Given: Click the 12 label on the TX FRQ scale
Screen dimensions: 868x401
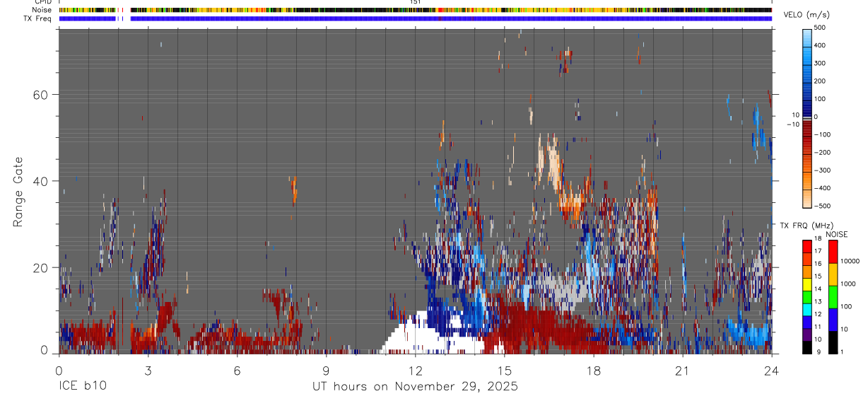Looking at the screenshot, I should (x=819, y=315).
